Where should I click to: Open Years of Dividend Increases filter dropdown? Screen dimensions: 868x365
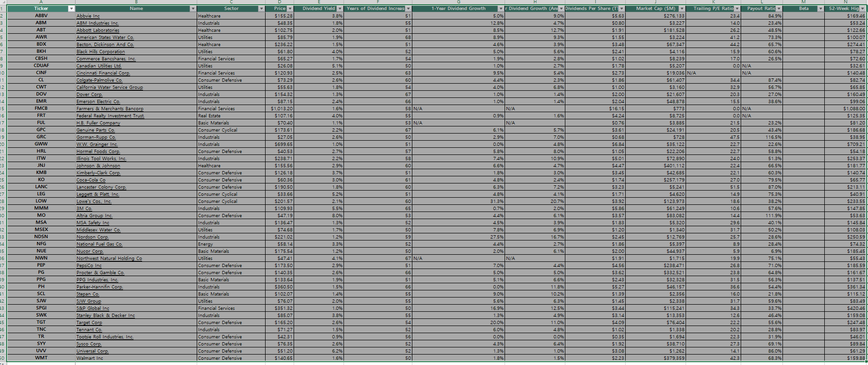coord(408,9)
